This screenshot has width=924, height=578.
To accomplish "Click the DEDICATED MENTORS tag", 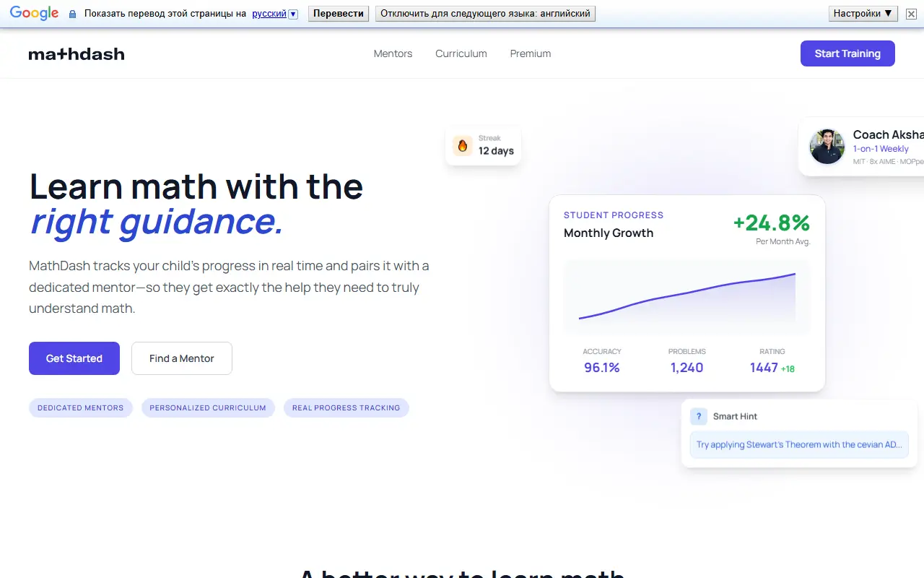I will pyautogui.click(x=81, y=407).
